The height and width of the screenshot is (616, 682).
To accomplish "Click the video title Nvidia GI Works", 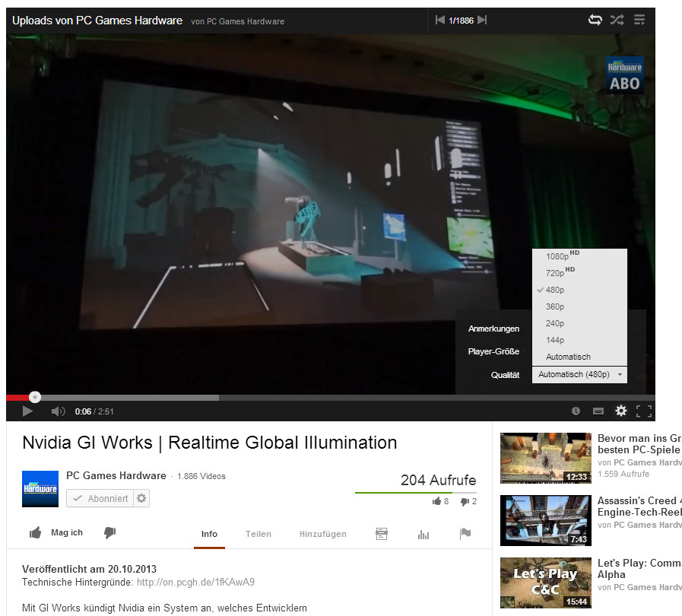I will [x=210, y=443].
